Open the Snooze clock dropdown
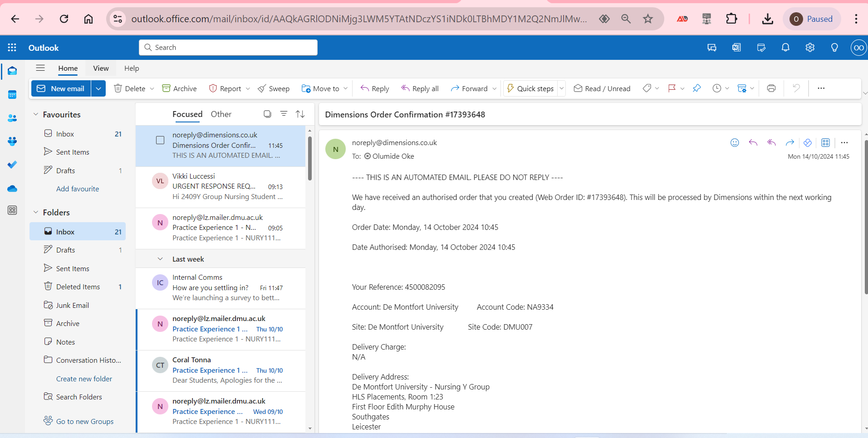This screenshot has width=868, height=438. click(727, 88)
